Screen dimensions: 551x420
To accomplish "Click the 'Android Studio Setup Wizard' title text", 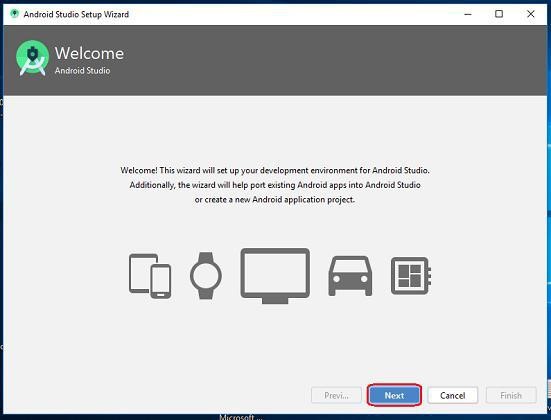I will [x=76, y=14].
